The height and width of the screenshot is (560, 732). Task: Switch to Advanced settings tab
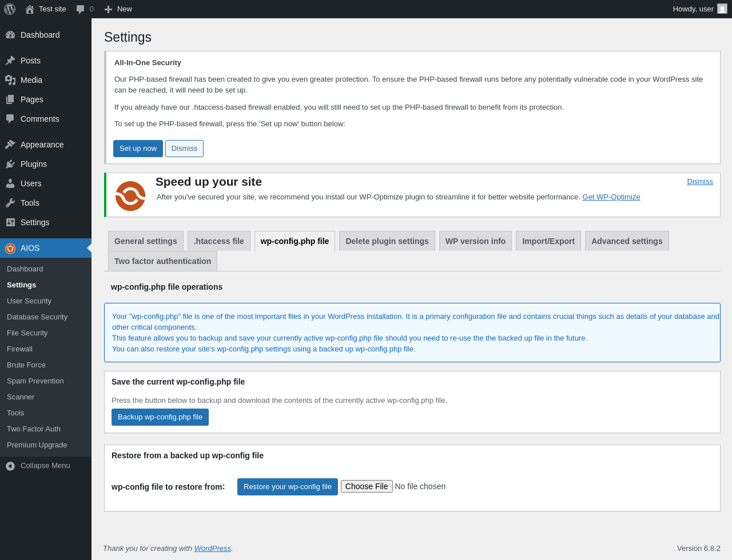(x=627, y=241)
